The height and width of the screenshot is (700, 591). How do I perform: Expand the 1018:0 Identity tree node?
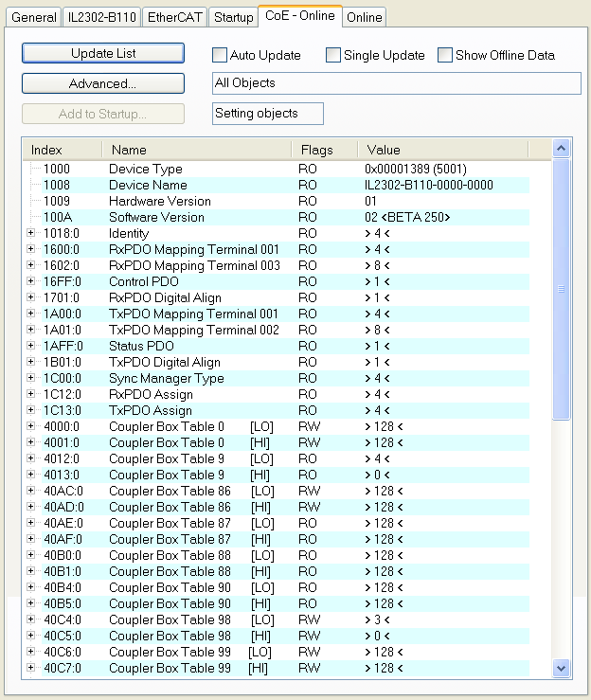pos(30,233)
